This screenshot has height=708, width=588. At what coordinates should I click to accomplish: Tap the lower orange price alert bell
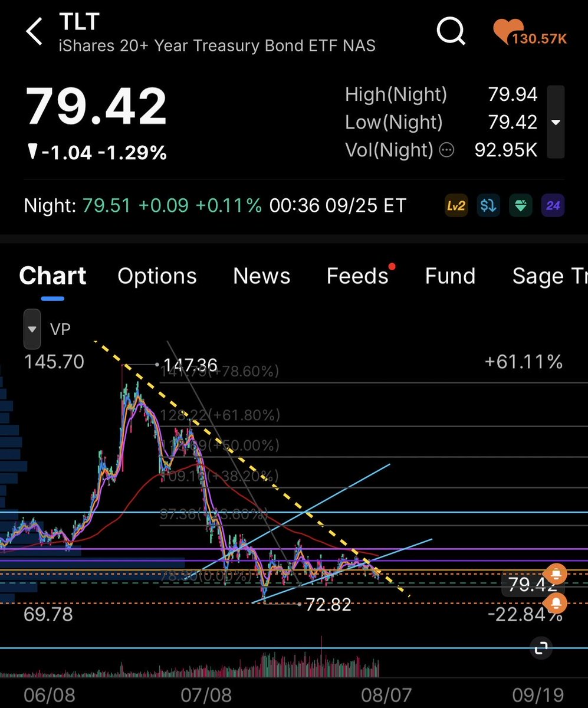(x=556, y=602)
